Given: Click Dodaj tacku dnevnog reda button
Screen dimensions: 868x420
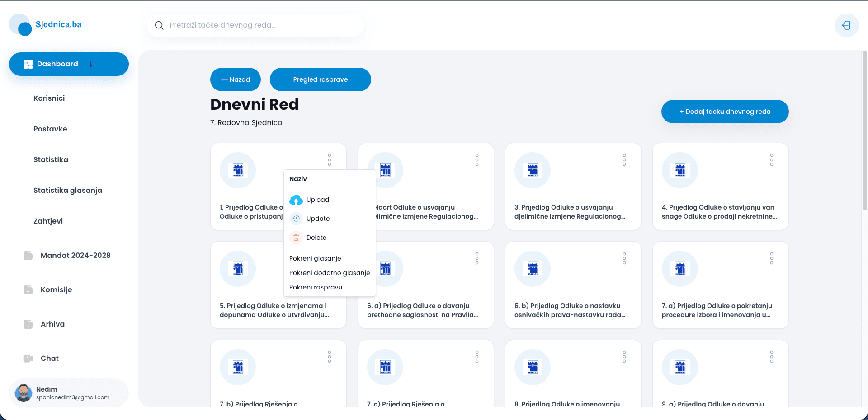Looking at the screenshot, I should coord(725,112).
